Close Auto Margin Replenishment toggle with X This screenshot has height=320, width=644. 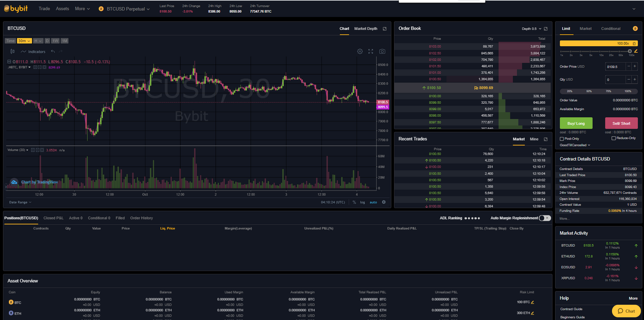(x=548, y=218)
